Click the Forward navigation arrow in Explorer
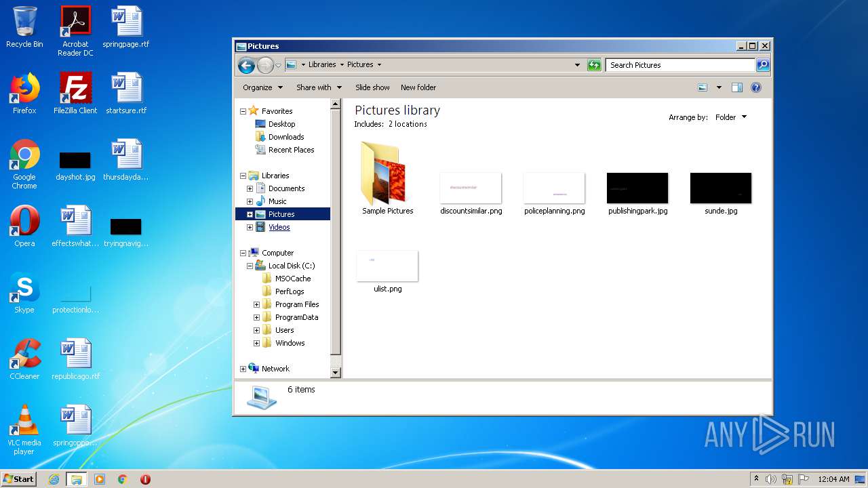The image size is (868, 488). click(265, 65)
